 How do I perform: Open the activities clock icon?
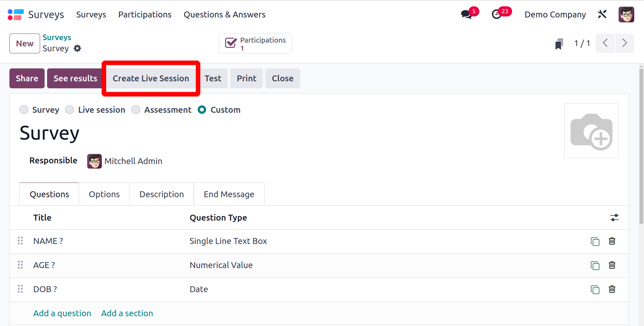point(497,14)
